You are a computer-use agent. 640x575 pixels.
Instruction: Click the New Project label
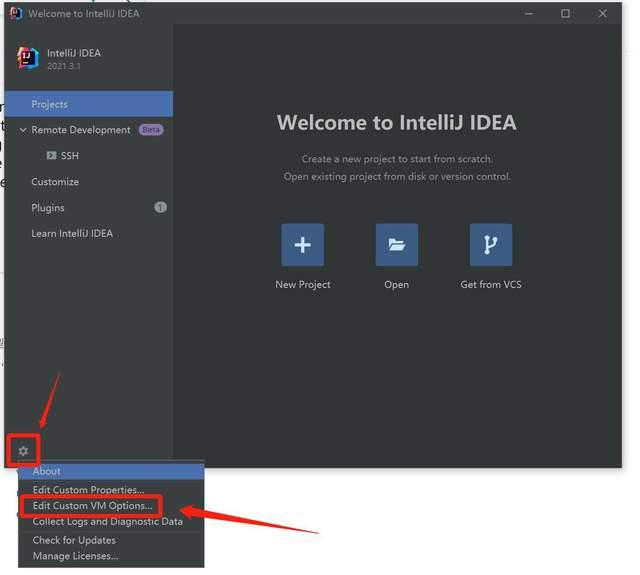tap(303, 284)
